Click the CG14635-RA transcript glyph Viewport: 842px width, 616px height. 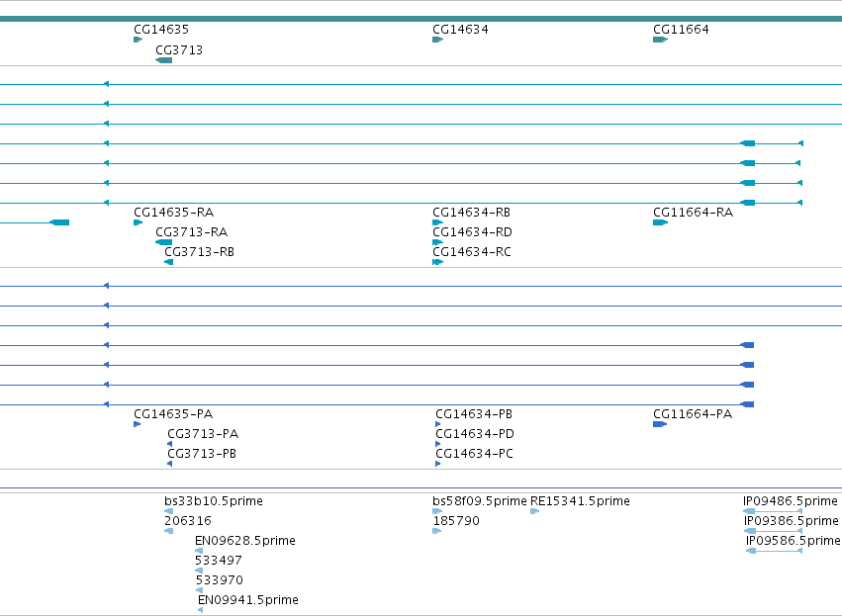[138, 222]
